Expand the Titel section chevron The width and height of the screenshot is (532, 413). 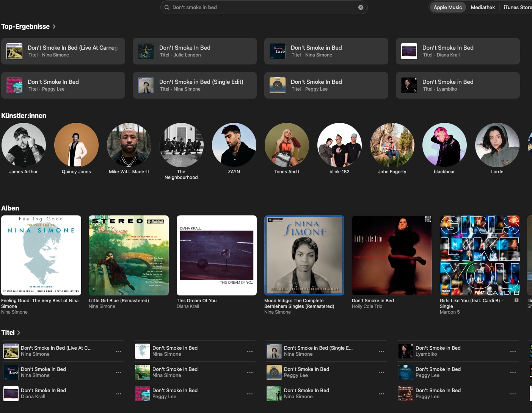pyautogui.click(x=19, y=333)
